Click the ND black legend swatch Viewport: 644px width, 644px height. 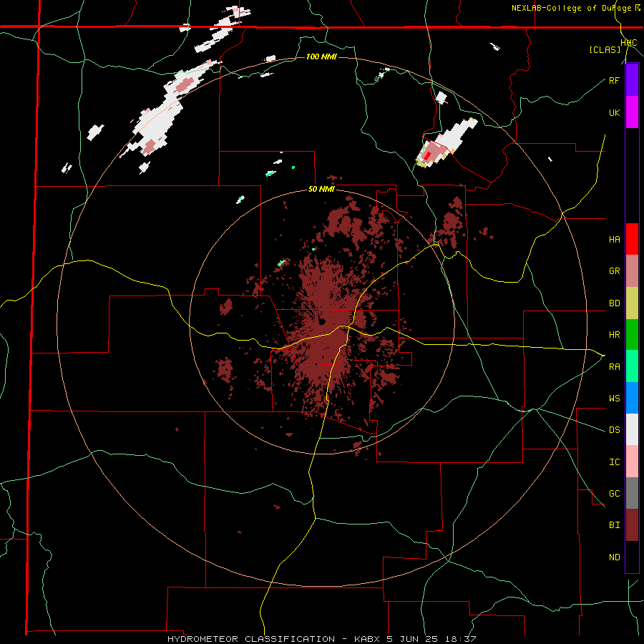[632, 557]
